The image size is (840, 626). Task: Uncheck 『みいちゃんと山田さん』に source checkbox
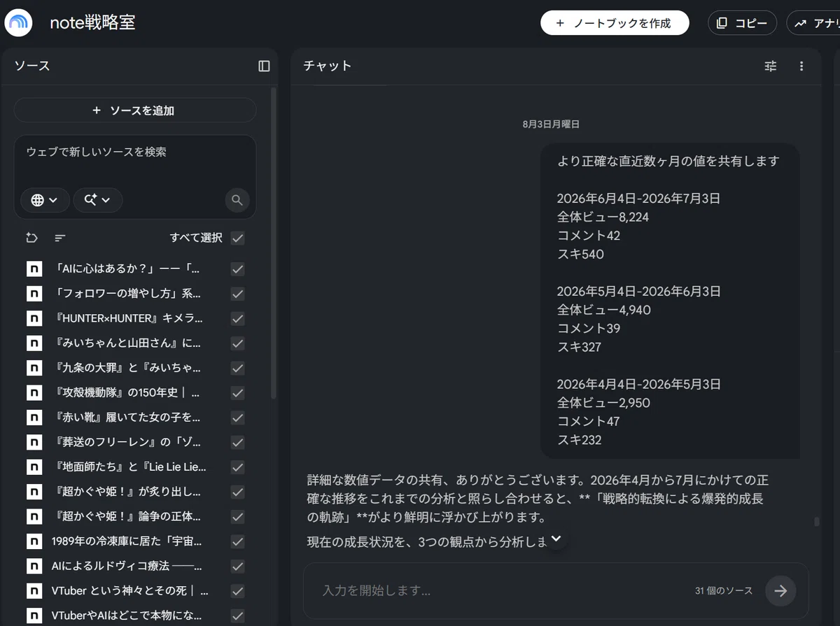238,343
